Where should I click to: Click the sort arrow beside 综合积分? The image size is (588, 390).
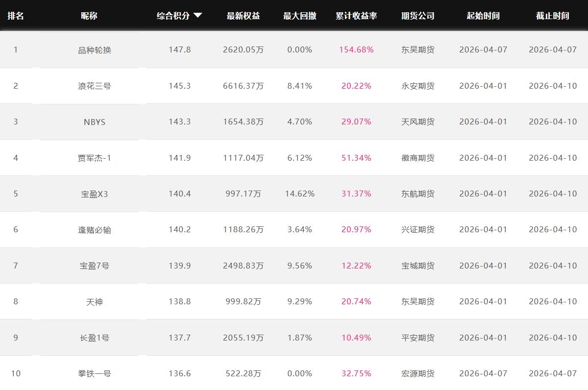click(198, 16)
